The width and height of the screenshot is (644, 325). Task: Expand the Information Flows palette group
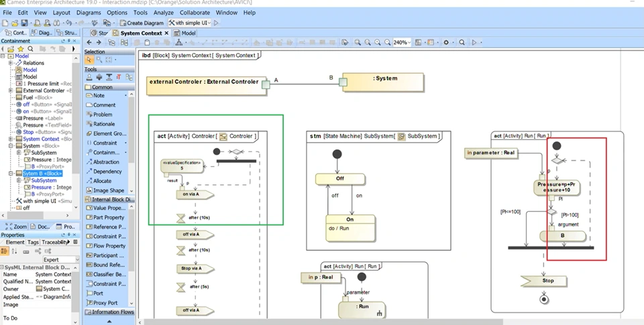click(x=109, y=312)
